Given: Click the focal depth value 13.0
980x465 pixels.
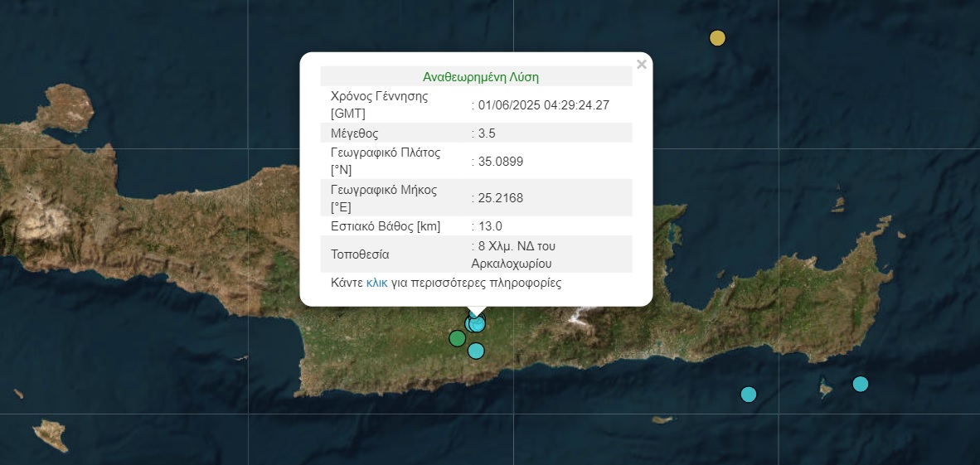Looking at the screenshot, I should tap(490, 225).
